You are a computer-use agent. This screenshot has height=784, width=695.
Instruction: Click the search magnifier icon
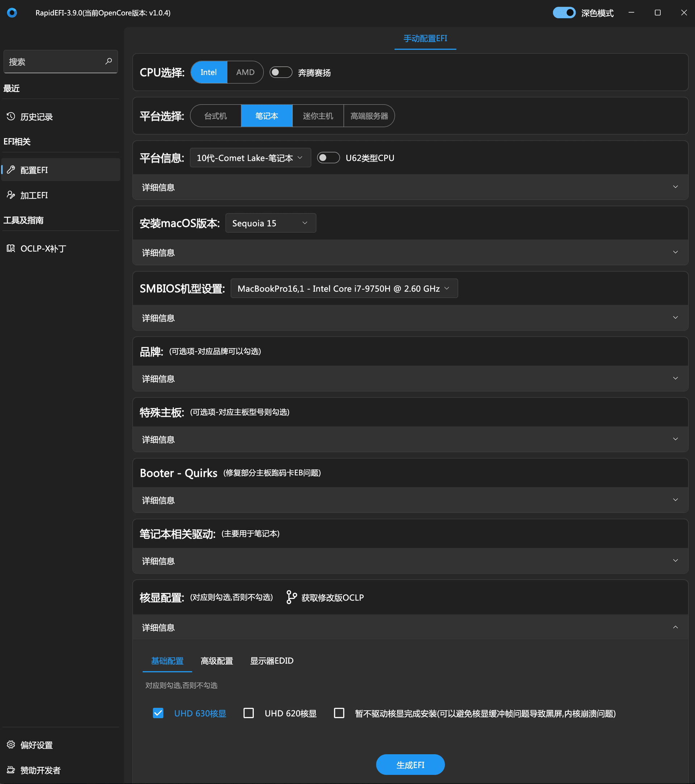point(109,61)
